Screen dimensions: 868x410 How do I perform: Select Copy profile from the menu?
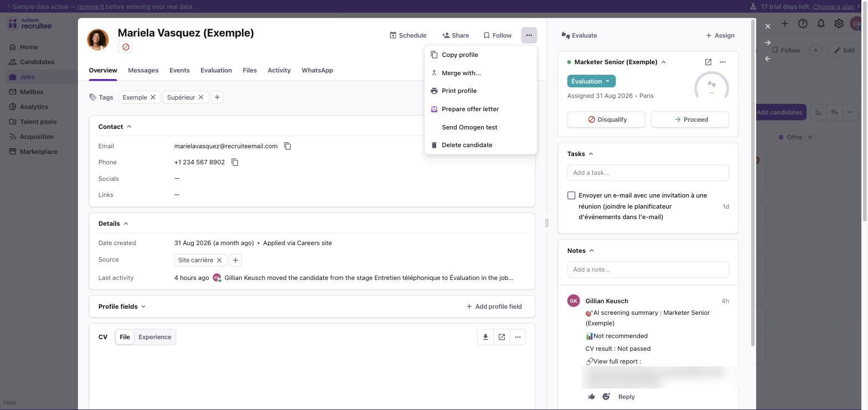pos(480,55)
